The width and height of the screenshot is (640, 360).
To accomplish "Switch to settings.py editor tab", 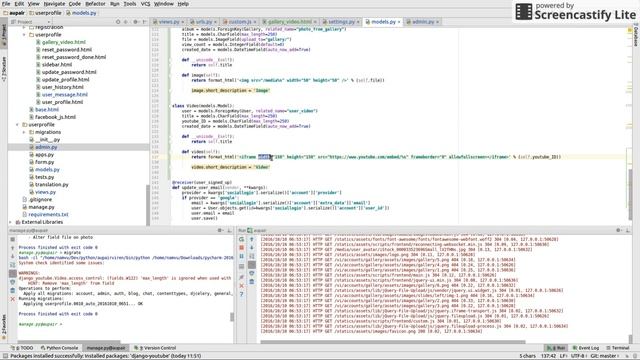I will [341, 22].
